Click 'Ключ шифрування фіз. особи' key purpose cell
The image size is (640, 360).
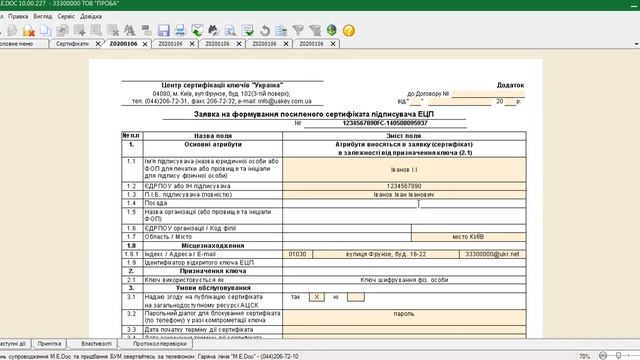(x=404, y=280)
